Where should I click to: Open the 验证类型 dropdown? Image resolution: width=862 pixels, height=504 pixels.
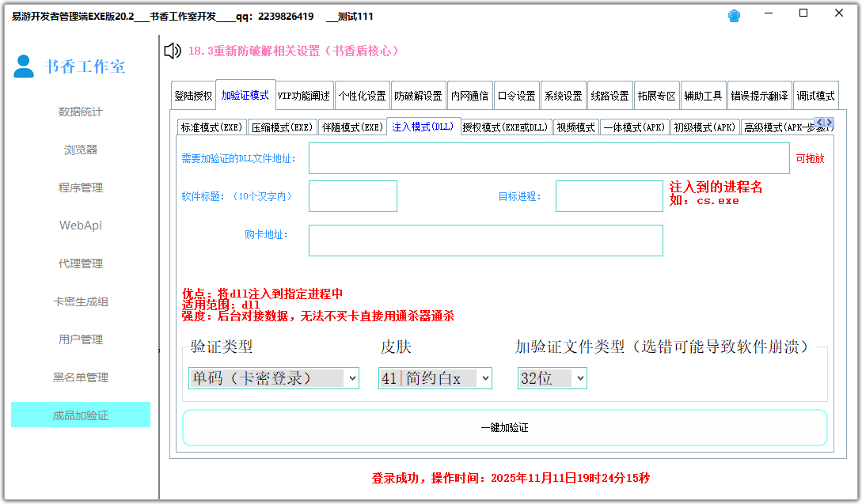(x=273, y=377)
